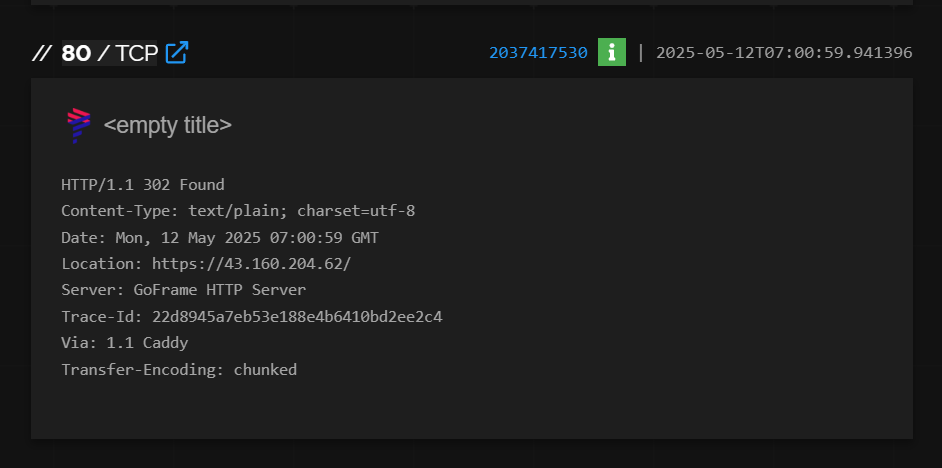Click the charset=utf-8 text
The image size is (942, 468).
click(x=356, y=211)
